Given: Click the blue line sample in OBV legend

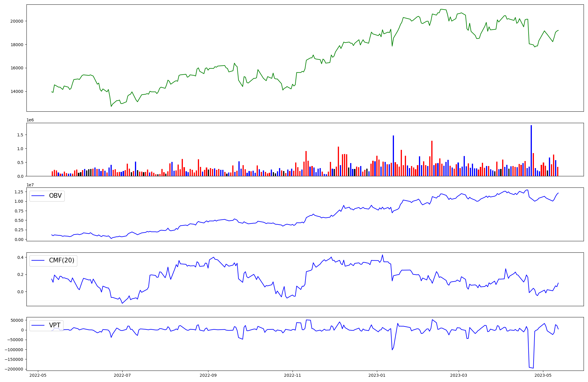Looking at the screenshot, I should 38,196.
